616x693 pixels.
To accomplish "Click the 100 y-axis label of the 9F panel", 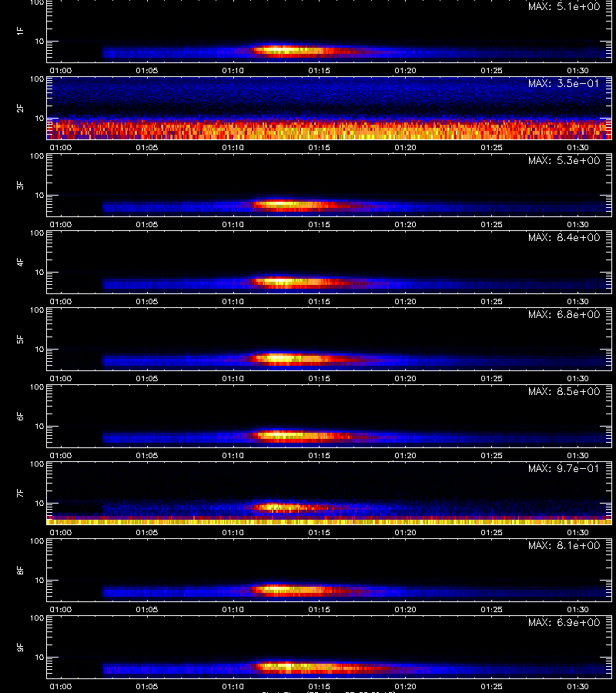I will (37, 618).
